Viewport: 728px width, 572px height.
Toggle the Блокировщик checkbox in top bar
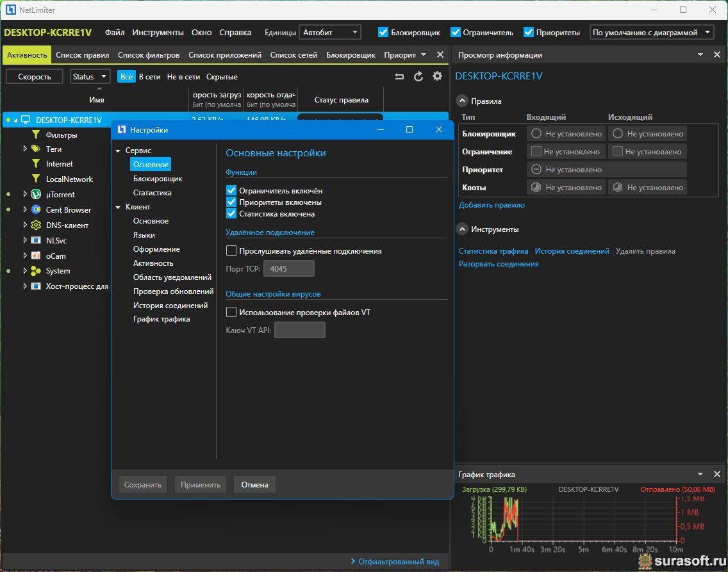[x=383, y=32]
